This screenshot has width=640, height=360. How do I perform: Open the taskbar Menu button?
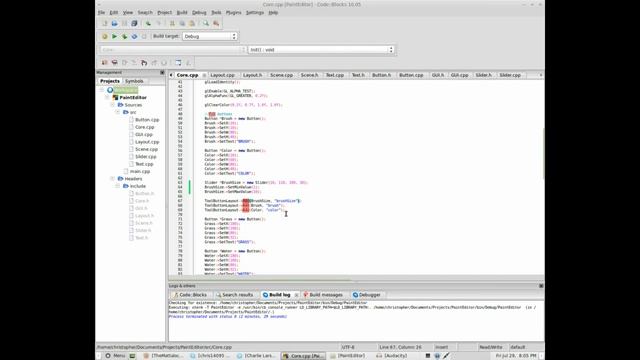115,356
